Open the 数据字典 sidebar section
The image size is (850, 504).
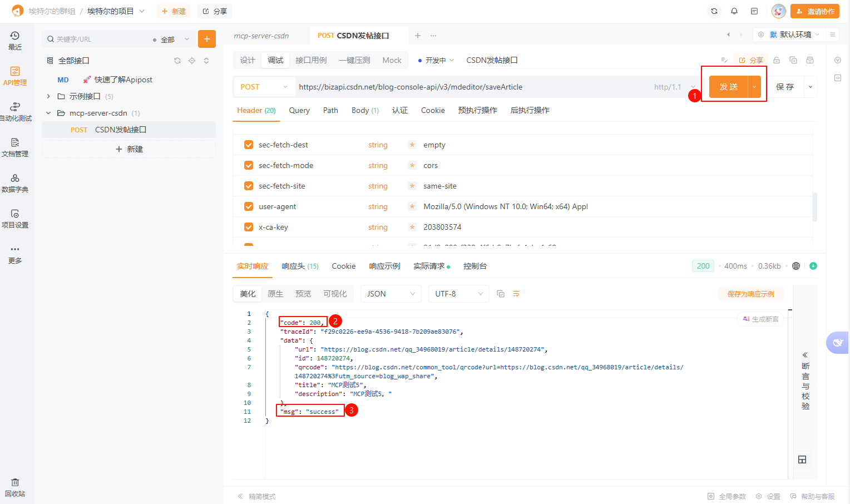pyautogui.click(x=15, y=183)
